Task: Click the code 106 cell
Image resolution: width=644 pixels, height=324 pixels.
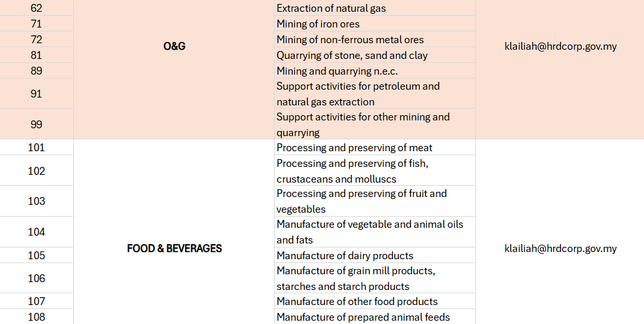Action: click(37, 278)
